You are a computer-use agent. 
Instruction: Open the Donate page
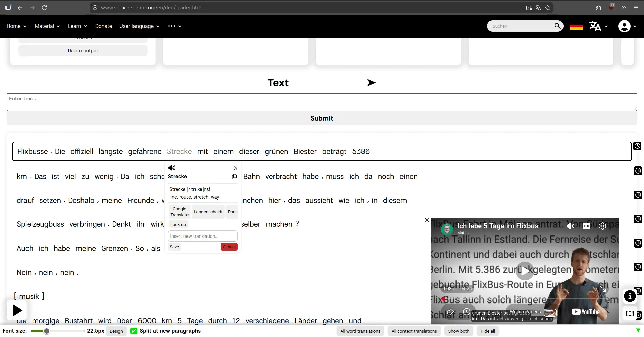click(103, 26)
